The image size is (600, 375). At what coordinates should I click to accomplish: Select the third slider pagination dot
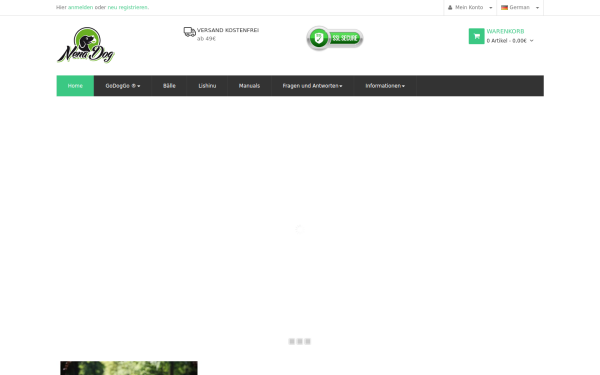pyautogui.click(x=308, y=341)
